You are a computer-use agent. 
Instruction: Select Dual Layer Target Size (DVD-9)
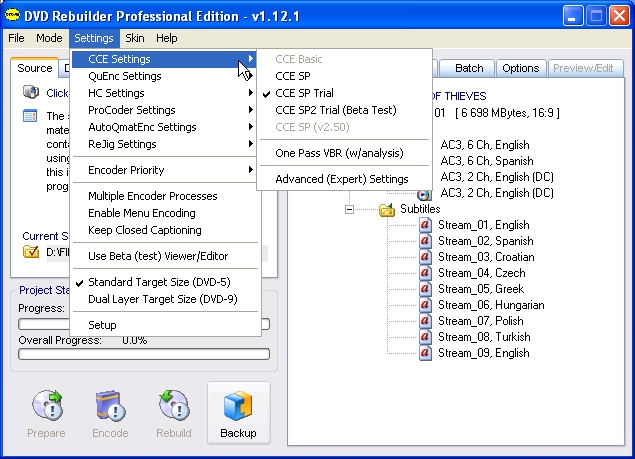point(165,299)
